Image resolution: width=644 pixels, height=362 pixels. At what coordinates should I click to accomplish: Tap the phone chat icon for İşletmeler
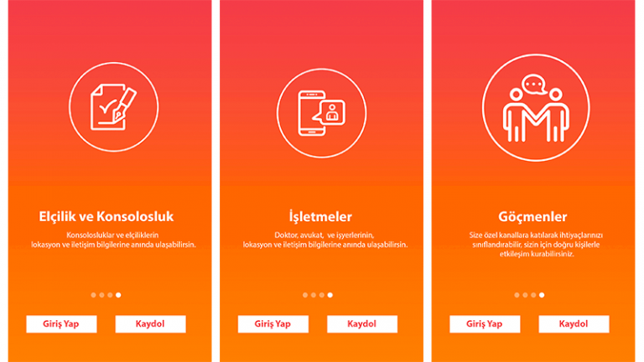click(x=322, y=113)
